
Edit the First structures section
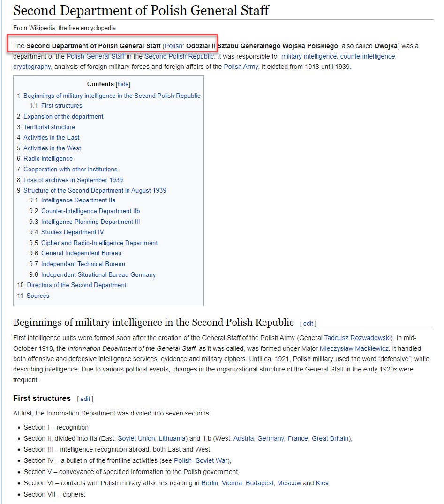[x=85, y=399]
